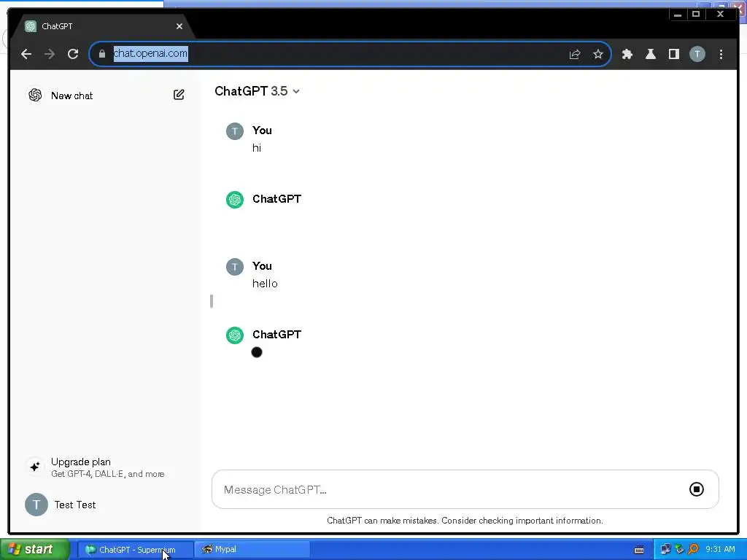This screenshot has width=747, height=560.
Task: Click the ChatGPT avatar on first reply
Action: pyautogui.click(x=234, y=200)
